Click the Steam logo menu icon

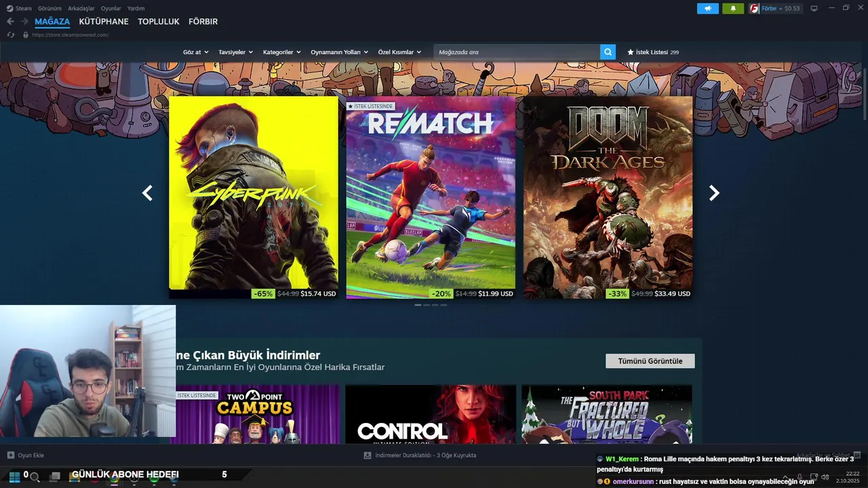[9, 9]
